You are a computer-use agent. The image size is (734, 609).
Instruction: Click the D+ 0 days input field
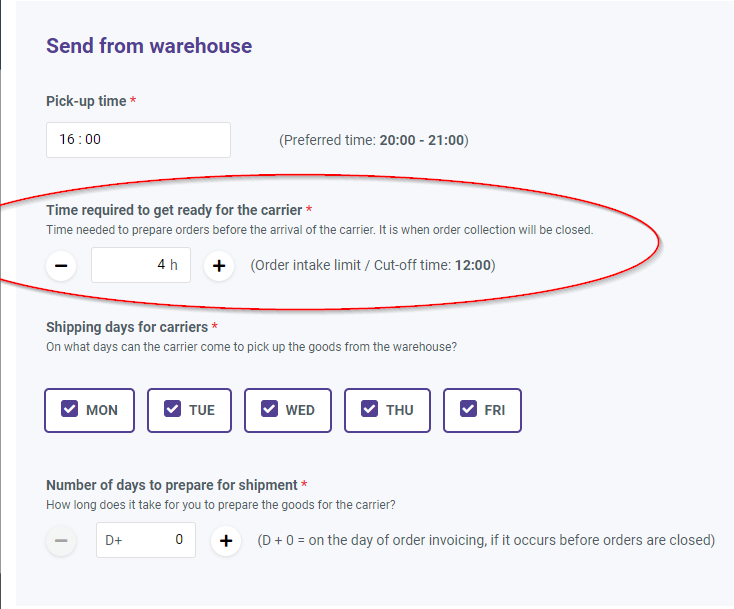click(x=146, y=540)
